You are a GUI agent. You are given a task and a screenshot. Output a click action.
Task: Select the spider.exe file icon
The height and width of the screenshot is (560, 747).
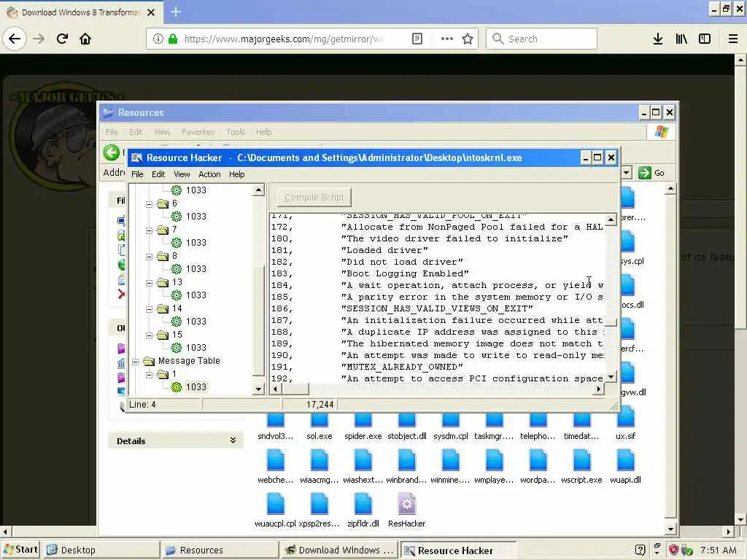tap(363, 419)
